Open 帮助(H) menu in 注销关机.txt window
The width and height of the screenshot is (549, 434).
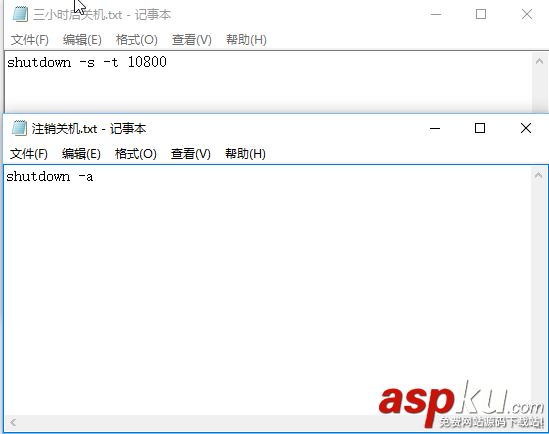[245, 154]
